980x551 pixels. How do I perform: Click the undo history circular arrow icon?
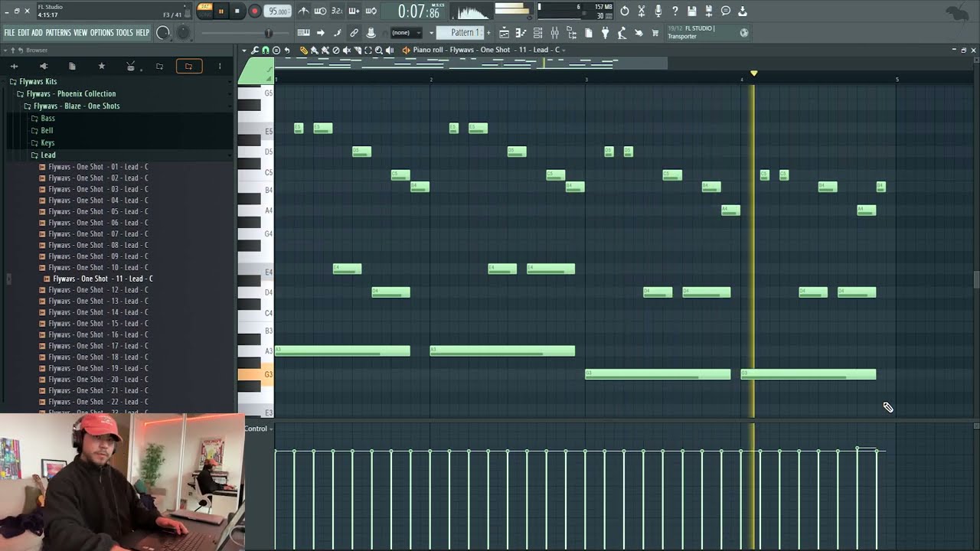(x=625, y=11)
